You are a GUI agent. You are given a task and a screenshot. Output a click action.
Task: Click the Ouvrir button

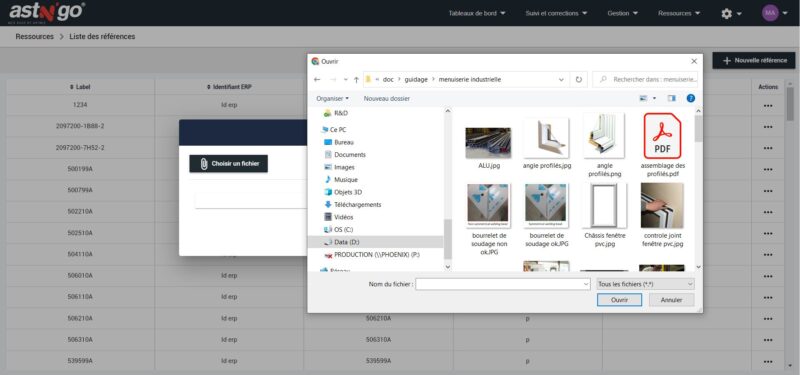coord(619,300)
